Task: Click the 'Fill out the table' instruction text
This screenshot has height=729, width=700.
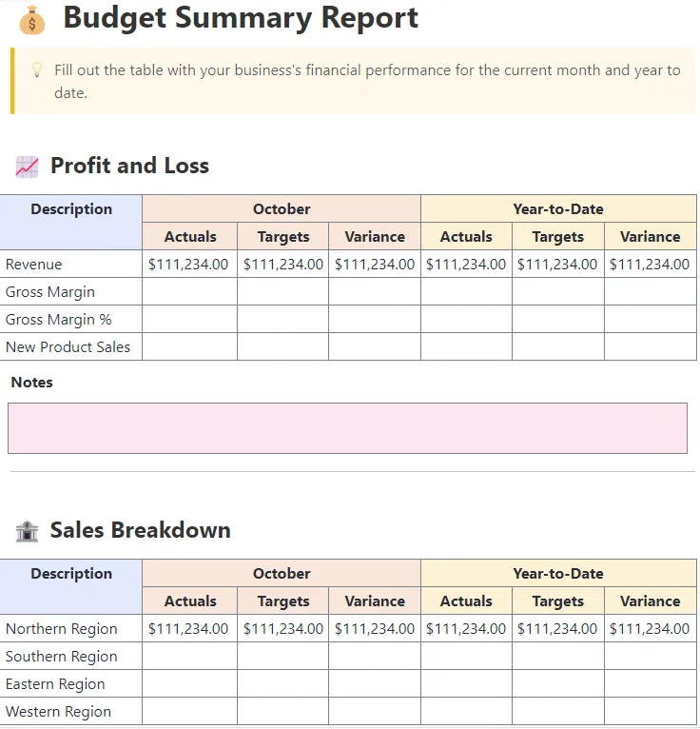Action: (367, 81)
